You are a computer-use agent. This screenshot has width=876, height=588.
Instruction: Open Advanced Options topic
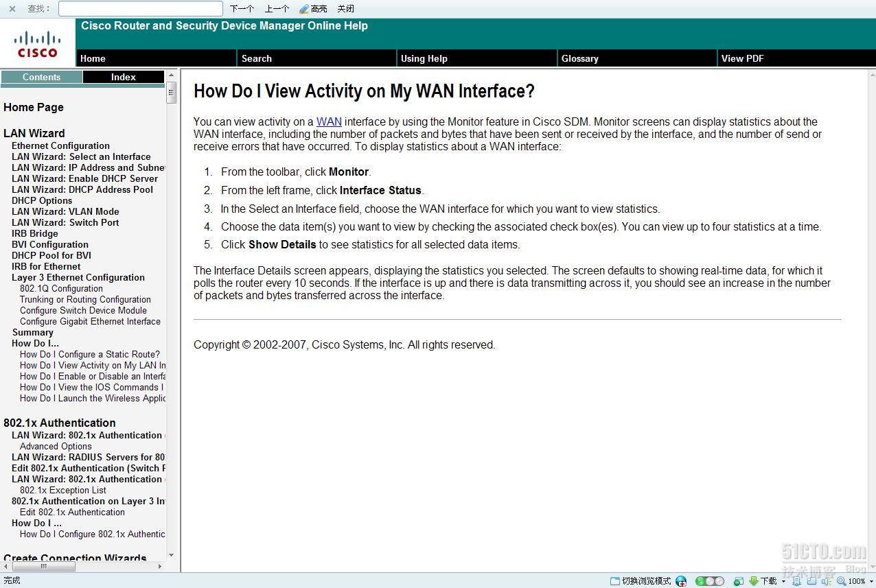[x=56, y=446]
